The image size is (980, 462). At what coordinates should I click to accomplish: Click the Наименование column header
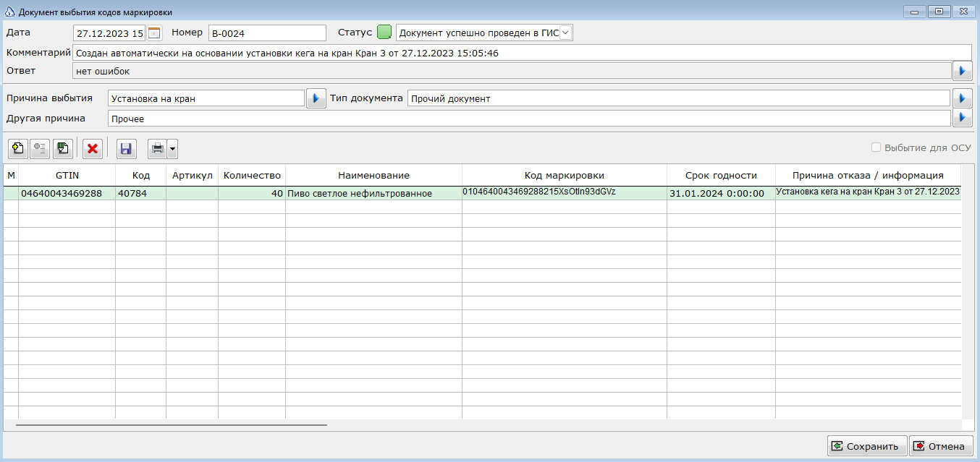[373, 175]
